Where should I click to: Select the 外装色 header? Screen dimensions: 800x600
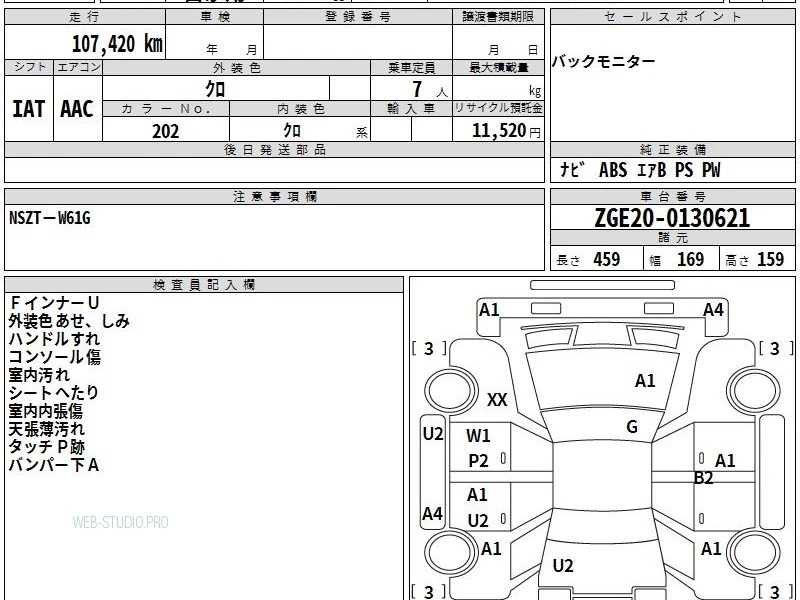point(236,67)
